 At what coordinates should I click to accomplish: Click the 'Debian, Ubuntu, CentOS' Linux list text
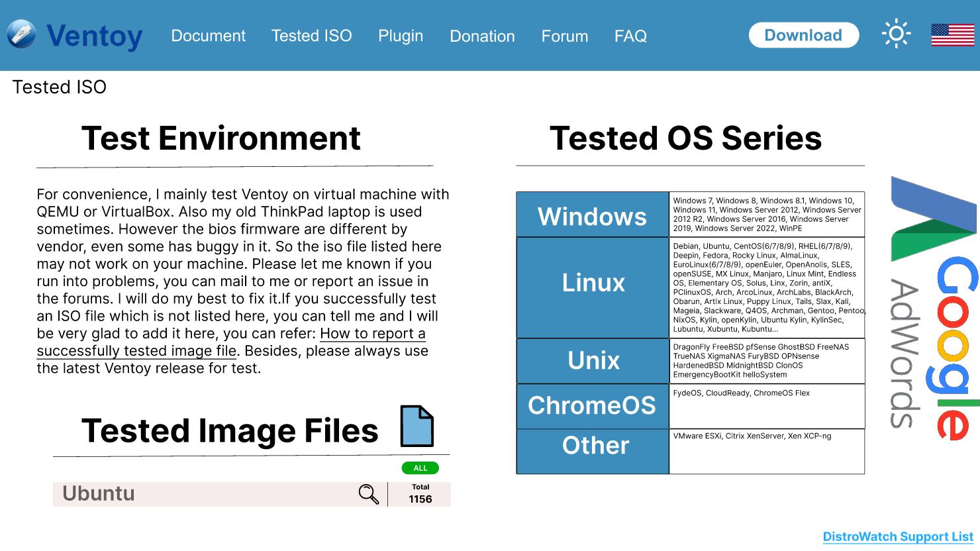click(x=768, y=287)
